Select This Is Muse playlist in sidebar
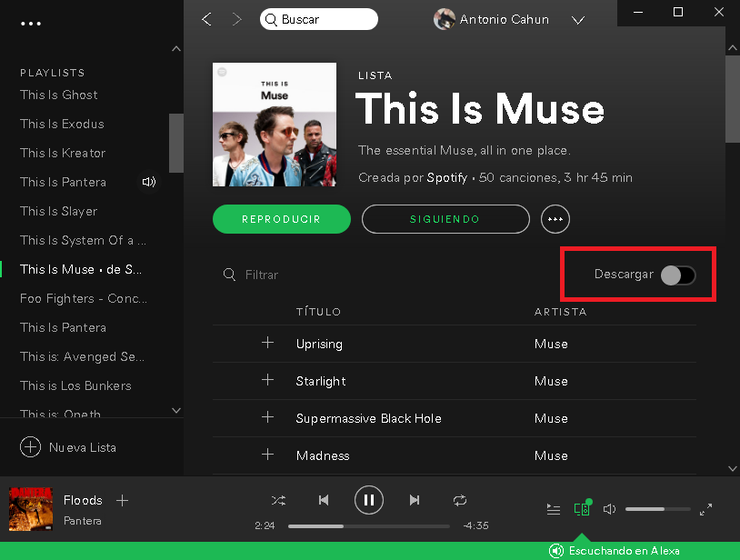This screenshot has height=560, width=740. tap(81, 269)
